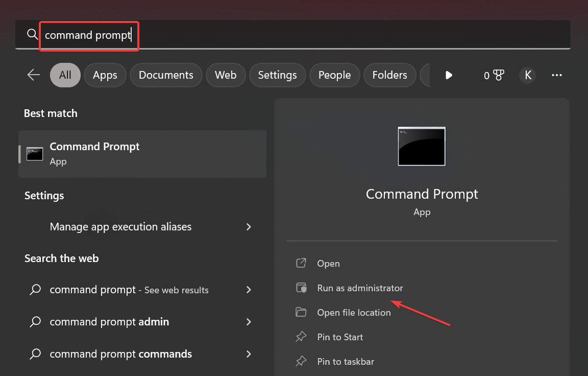
Task: Select the Command Prompt best match result
Action: 142,154
